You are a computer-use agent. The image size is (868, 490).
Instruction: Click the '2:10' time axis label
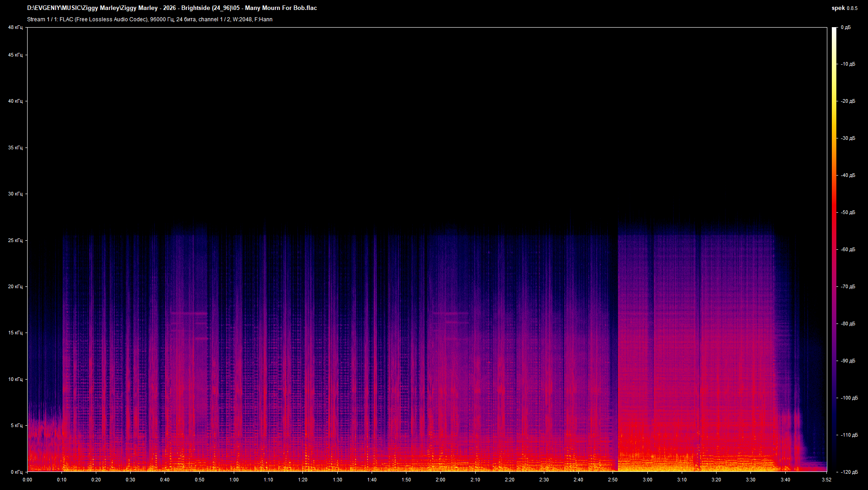[x=475, y=480]
